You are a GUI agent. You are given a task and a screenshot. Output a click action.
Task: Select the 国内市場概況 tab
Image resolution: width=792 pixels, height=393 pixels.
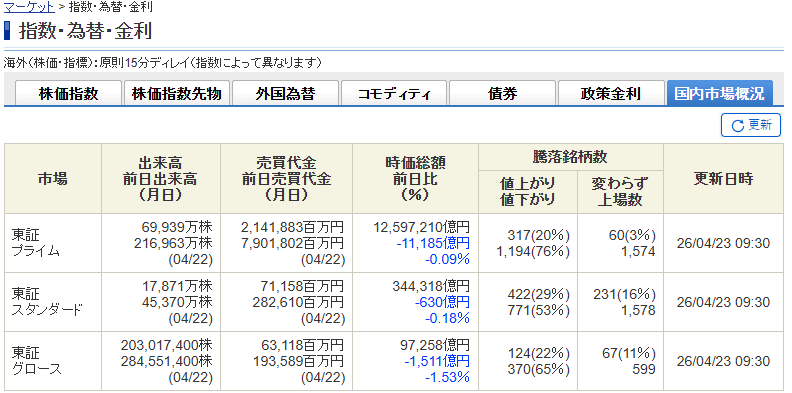720,93
